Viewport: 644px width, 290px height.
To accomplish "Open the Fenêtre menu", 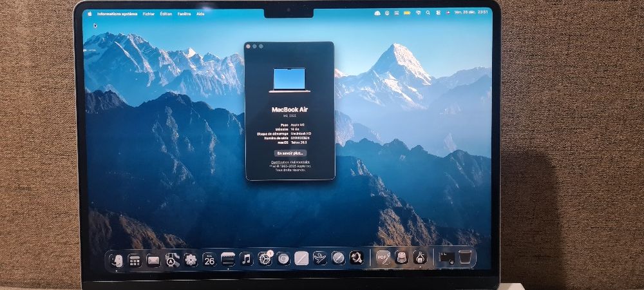I will (184, 14).
